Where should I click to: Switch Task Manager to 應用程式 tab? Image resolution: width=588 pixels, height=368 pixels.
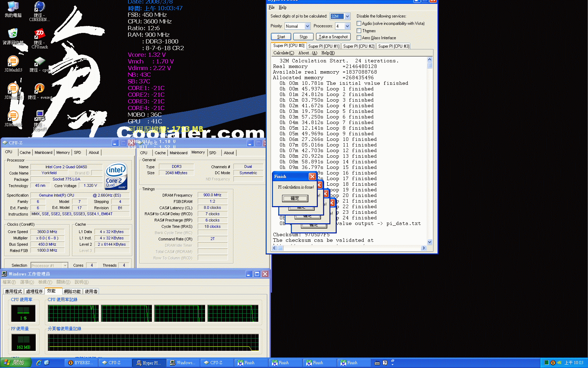click(x=13, y=292)
